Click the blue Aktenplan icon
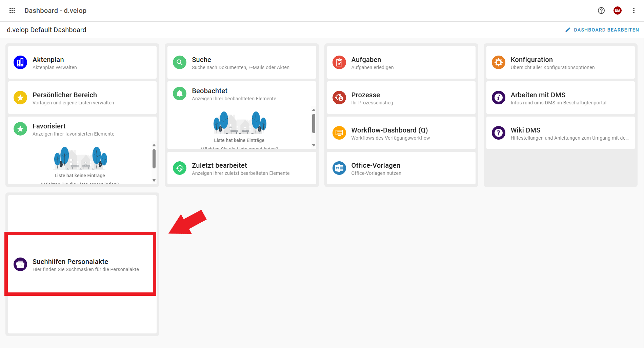 point(20,62)
